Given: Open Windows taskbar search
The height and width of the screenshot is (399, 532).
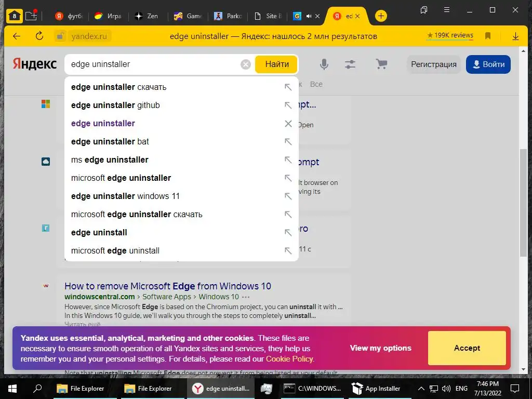Looking at the screenshot, I should click(37, 389).
